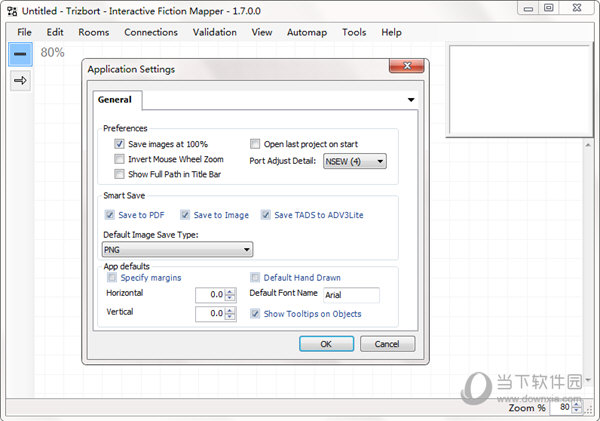Open the Validation menu
This screenshot has width=600, height=421.
[x=214, y=32]
